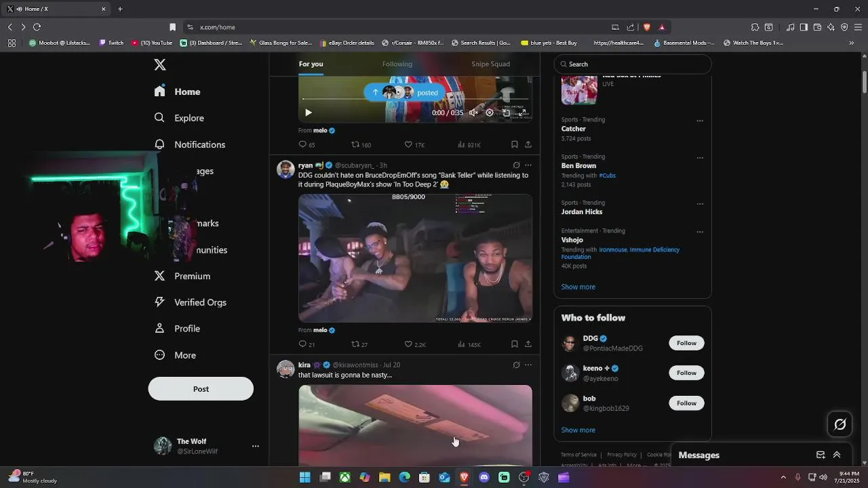Open Notifications in the sidebar
Viewport: 868px width, 488px height.
[x=190, y=144]
